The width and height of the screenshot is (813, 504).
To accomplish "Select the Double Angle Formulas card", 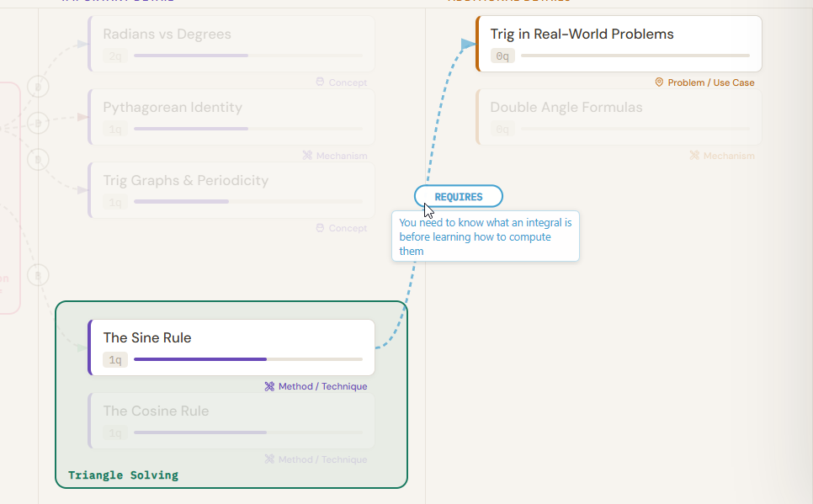I will (619, 108).
